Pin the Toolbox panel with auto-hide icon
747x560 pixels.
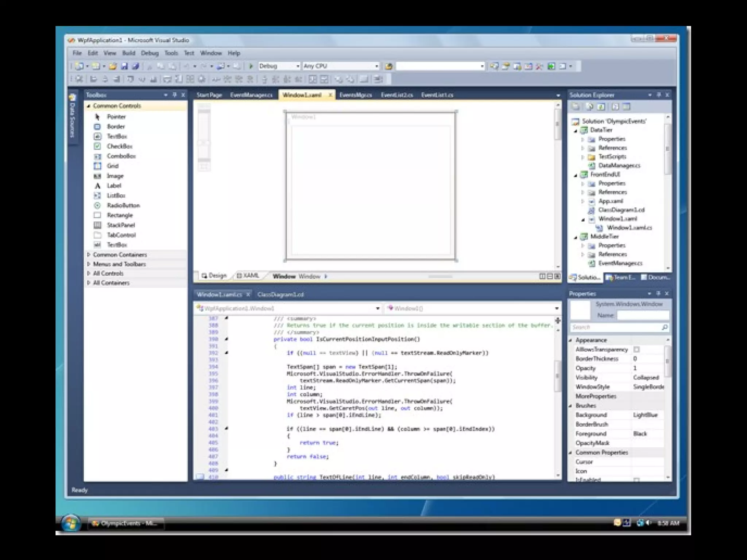[x=174, y=95]
